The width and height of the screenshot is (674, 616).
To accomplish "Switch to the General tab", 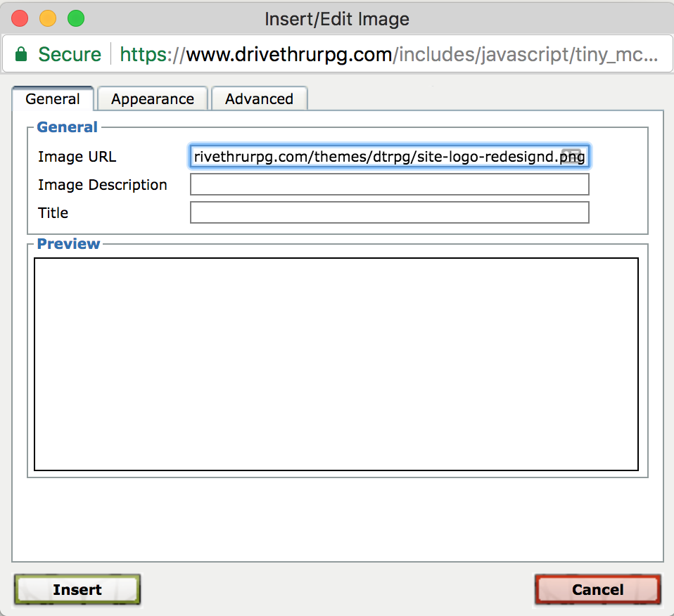I will click(52, 99).
